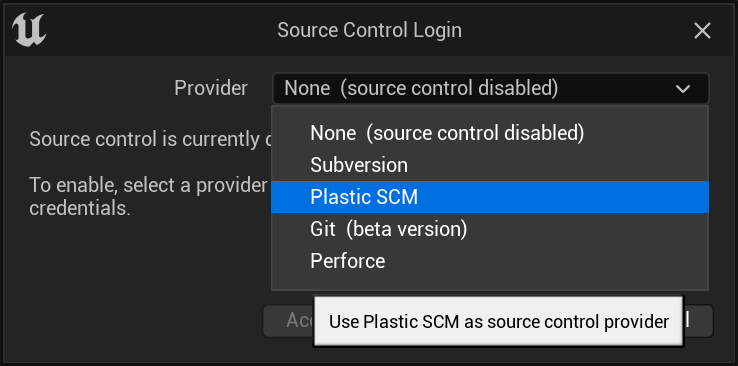This screenshot has width=738, height=366.
Task: Click the 'Source control is currently' status text
Action: 150,139
